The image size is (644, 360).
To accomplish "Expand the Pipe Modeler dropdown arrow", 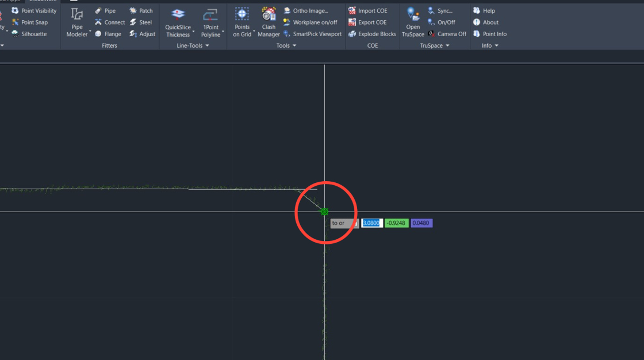I will coord(90,31).
